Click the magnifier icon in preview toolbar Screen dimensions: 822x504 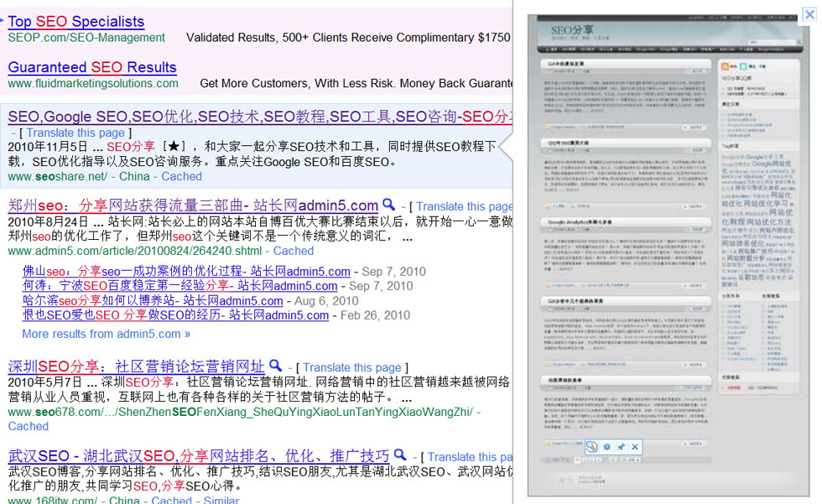(591, 447)
